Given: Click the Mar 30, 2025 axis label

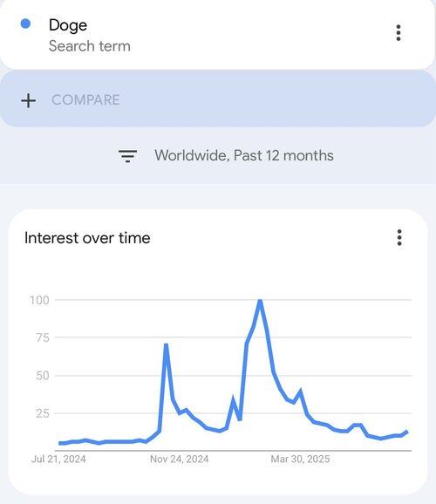Looking at the screenshot, I should coord(300,459).
